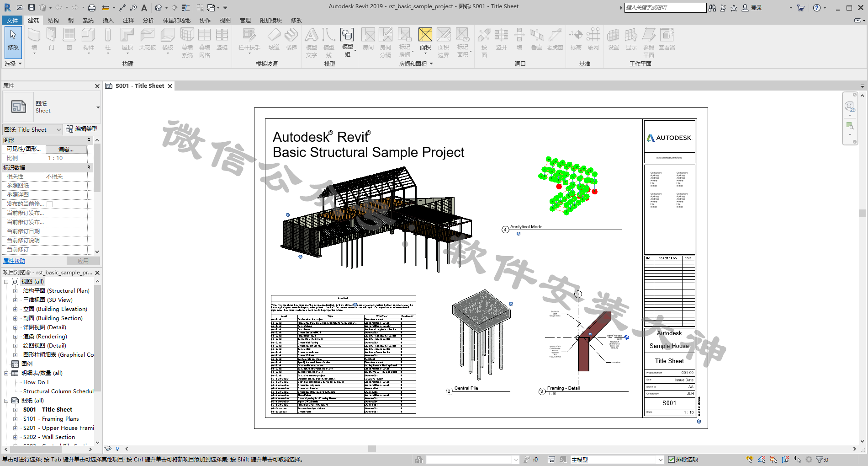Open the Help question mark icon
The width and height of the screenshot is (868, 466).
[817, 8]
